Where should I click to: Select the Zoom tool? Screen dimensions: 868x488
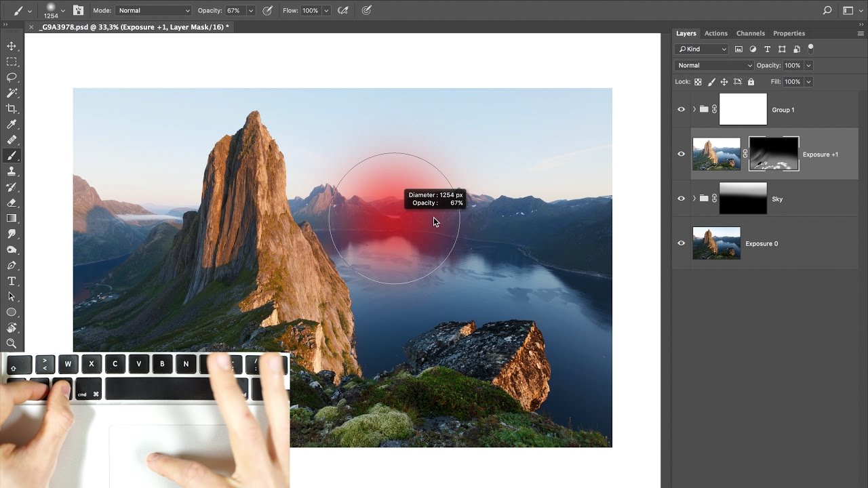(x=12, y=344)
